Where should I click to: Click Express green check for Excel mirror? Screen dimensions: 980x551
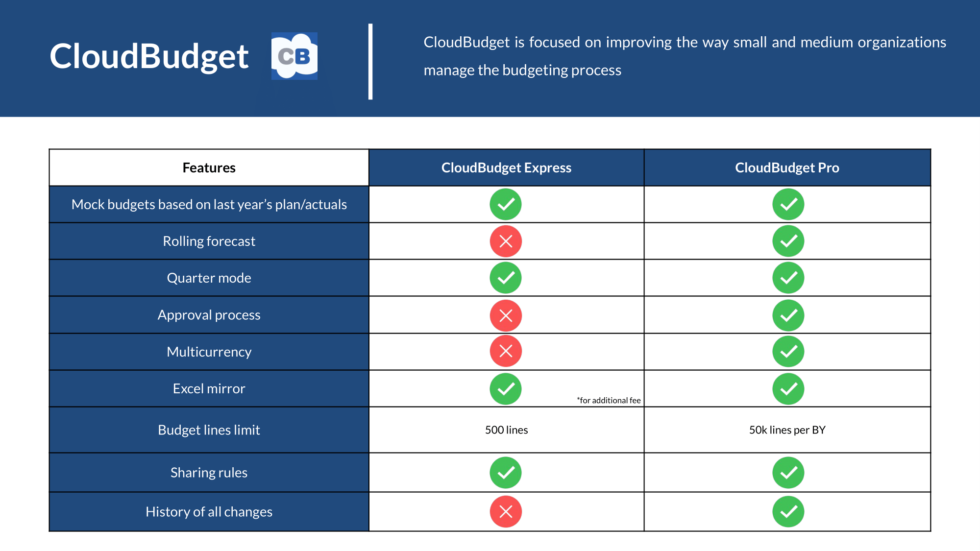(506, 389)
